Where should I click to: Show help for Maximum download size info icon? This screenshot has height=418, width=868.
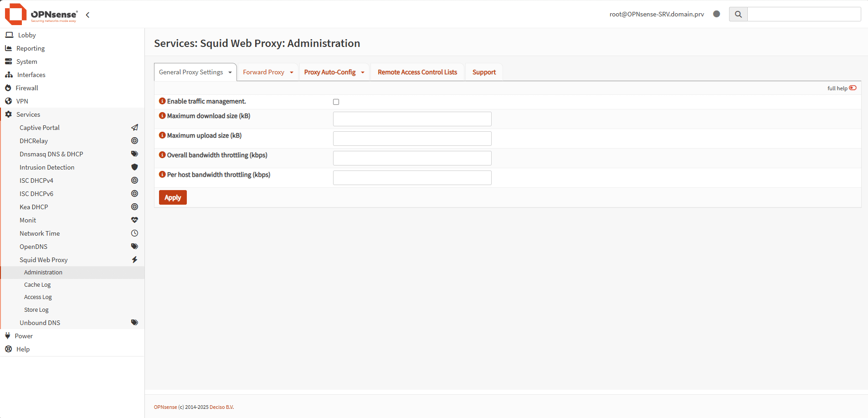(162, 116)
